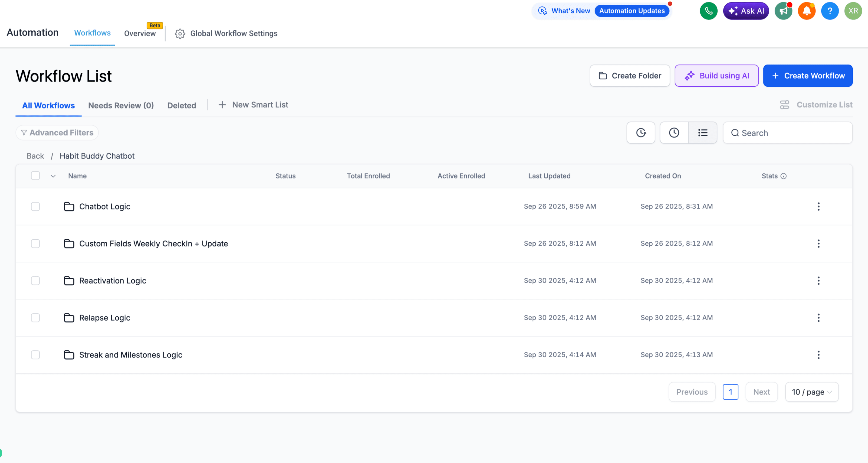Image resolution: width=868 pixels, height=463 pixels.
Task: Click inside the Search field
Action: [x=787, y=133]
